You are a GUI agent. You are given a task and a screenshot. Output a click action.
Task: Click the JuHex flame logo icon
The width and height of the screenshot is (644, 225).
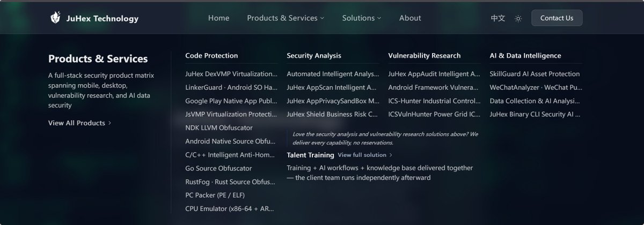(x=56, y=18)
